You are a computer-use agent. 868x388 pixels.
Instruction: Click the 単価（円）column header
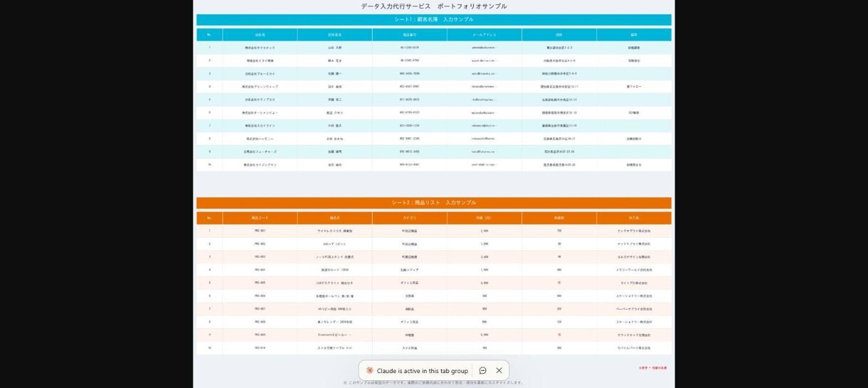click(x=484, y=218)
